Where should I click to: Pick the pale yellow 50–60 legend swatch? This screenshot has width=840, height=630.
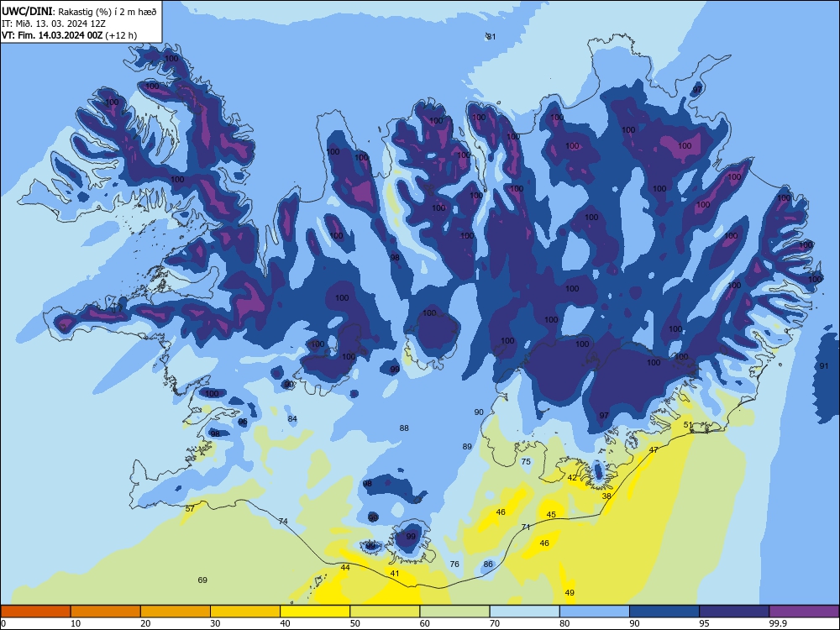point(385,612)
